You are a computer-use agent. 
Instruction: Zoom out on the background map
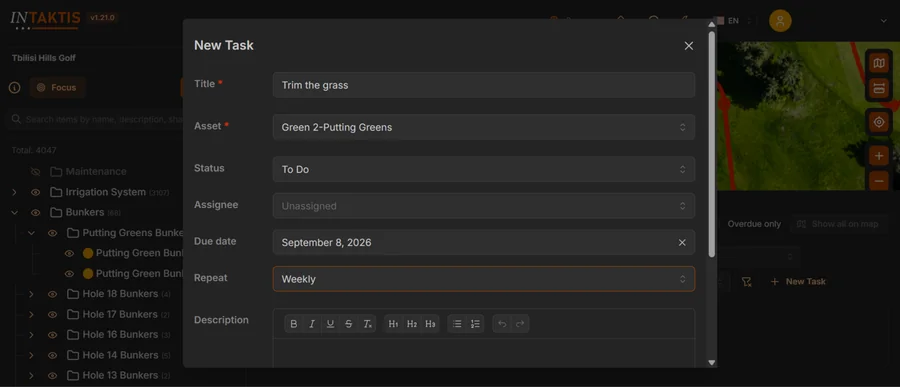[x=879, y=181]
